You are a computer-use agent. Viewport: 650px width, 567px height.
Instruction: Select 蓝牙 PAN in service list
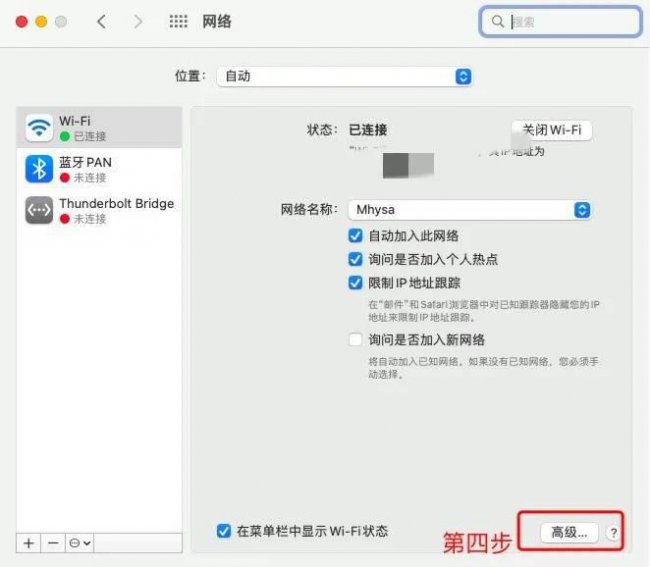coord(99,169)
